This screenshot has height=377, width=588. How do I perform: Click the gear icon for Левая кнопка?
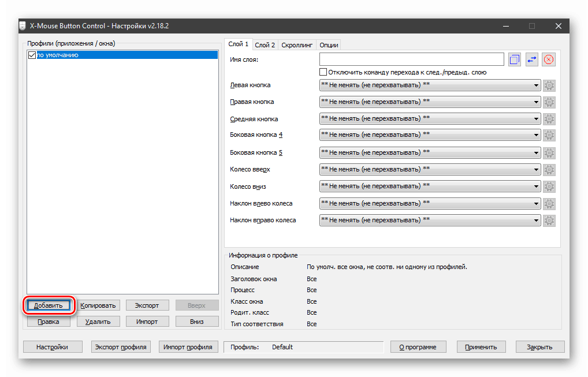tap(549, 85)
